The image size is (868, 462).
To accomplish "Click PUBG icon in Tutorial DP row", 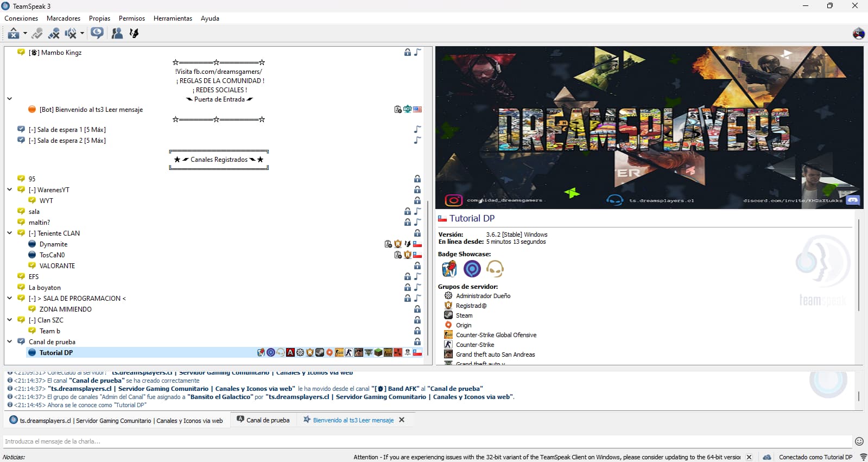I will coord(388,353).
